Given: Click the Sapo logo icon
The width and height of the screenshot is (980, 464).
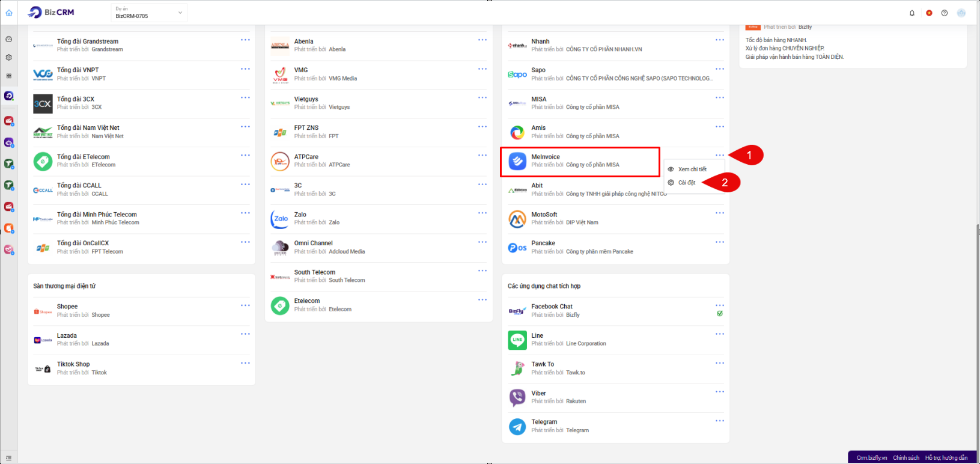Looking at the screenshot, I should 517,75.
